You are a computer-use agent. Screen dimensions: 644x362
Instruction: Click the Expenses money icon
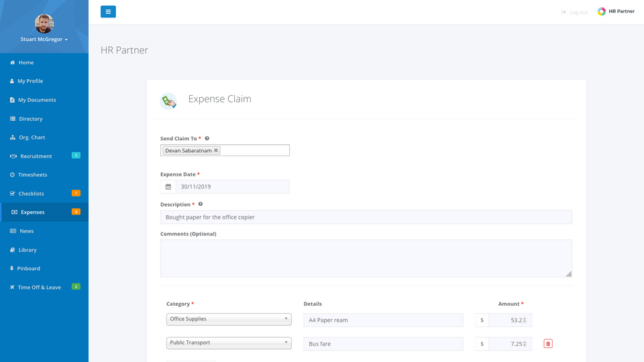14,213
